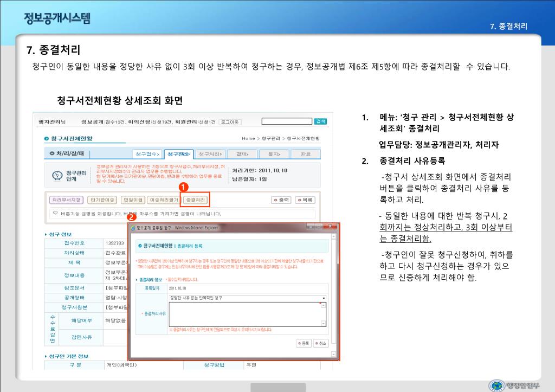Click the 감면사유 row label
555x392 pixels.
[x=81, y=337]
